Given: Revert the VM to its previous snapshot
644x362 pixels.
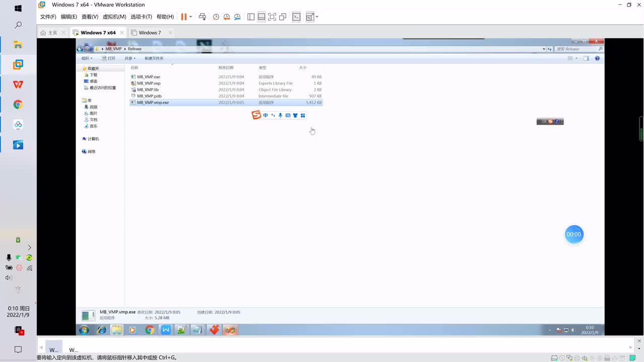Looking at the screenshot, I should [x=226, y=17].
